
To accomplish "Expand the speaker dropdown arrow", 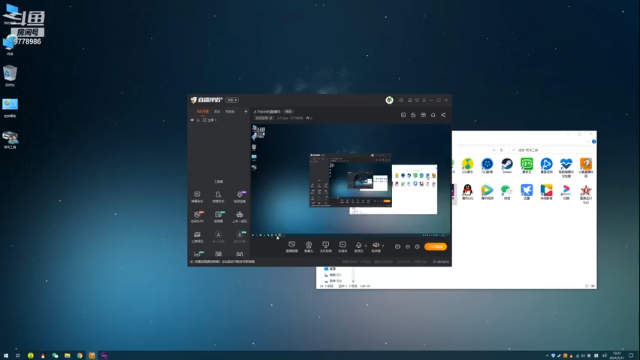I will pos(383,246).
